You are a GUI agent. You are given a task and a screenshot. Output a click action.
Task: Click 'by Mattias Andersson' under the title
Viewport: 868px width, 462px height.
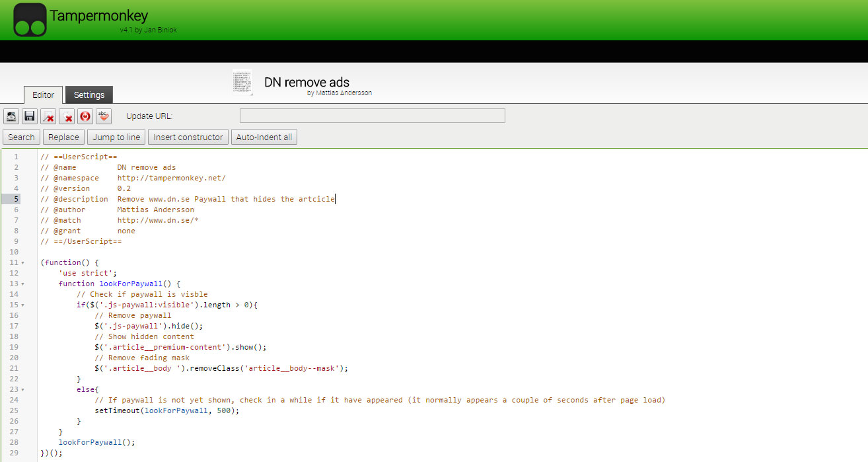[340, 93]
